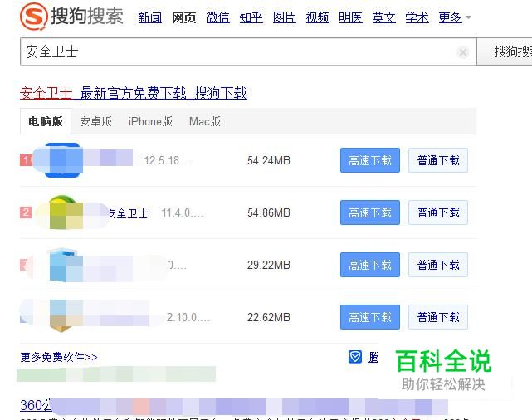
Task: Open the 更多免费软件>> link
Action: point(59,357)
